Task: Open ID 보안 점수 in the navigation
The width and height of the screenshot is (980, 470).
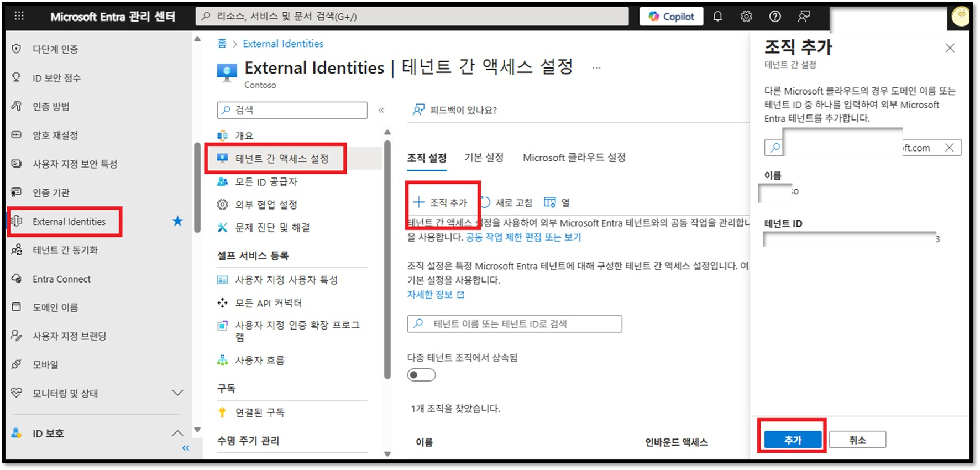Action: click(56, 78)
